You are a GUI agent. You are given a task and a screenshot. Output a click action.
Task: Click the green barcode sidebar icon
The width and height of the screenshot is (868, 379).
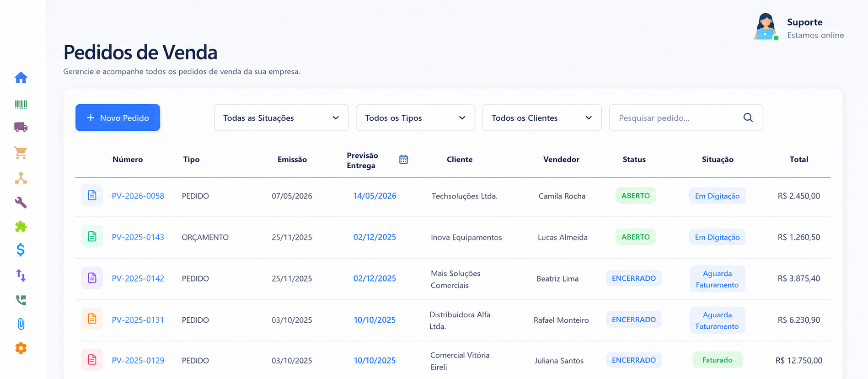tap(21, 105)
